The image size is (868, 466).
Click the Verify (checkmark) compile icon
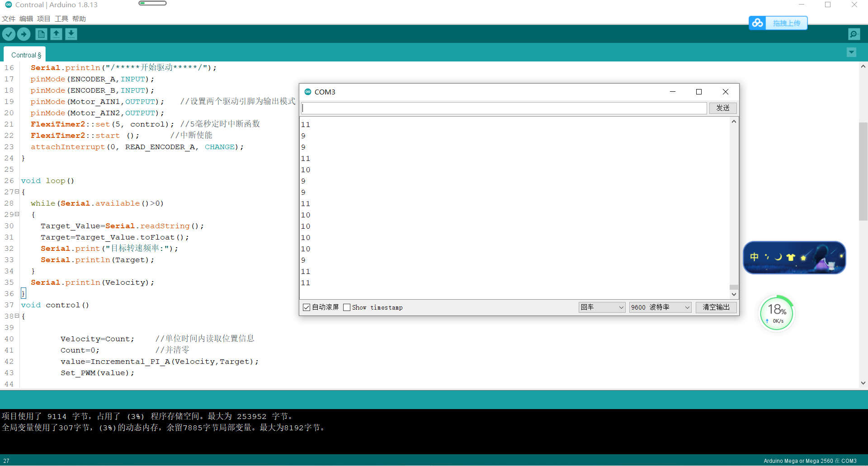(x=9, y=34)
